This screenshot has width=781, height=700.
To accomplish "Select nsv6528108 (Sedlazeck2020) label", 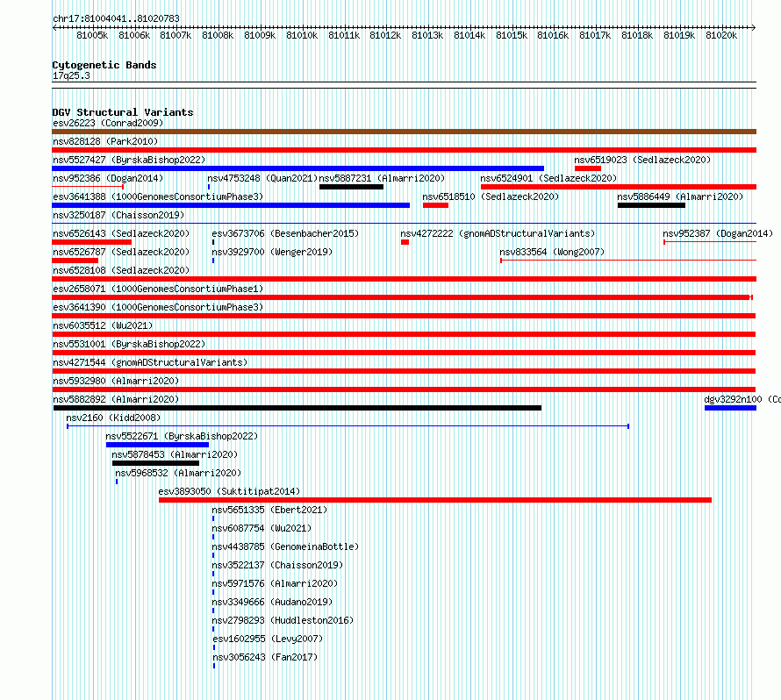I will point(121,270).
